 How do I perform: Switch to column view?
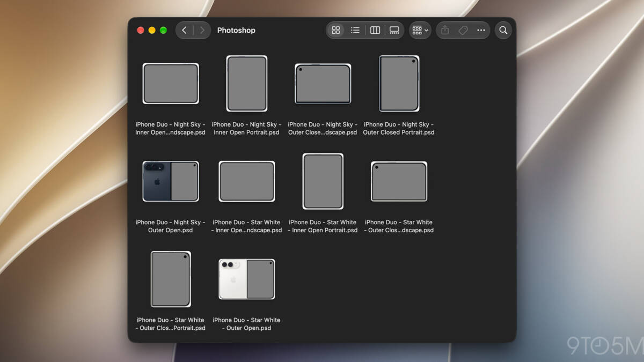pyautogui.click(x=375, y=31)
